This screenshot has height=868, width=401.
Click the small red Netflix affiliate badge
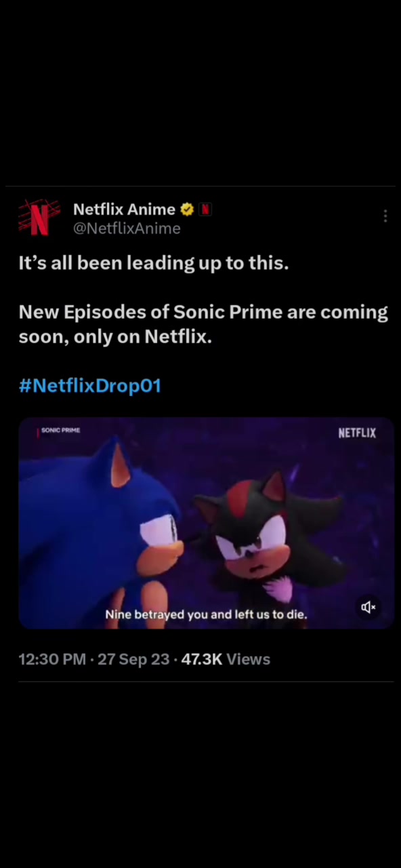click(205, 210)
